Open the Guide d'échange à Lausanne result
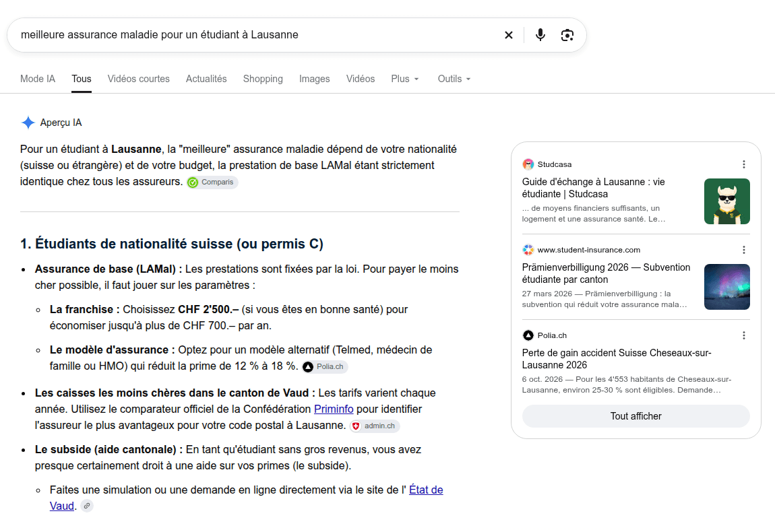The image size is (775, 532). coord(593,188)
